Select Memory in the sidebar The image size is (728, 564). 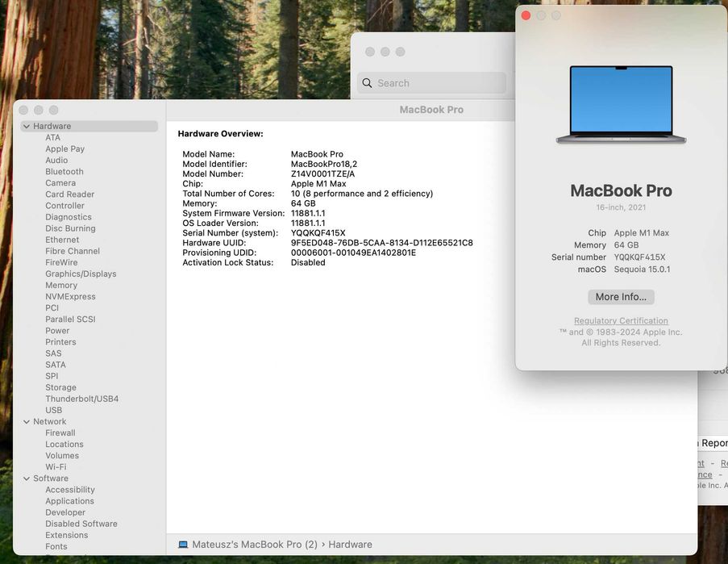[61, 286]
